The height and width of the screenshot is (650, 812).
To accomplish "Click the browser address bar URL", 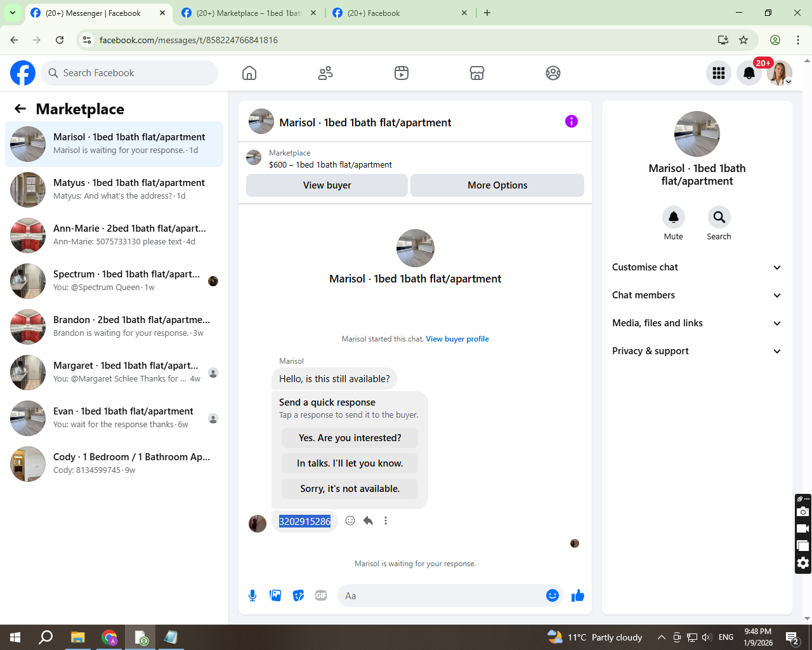I will 188,40.
